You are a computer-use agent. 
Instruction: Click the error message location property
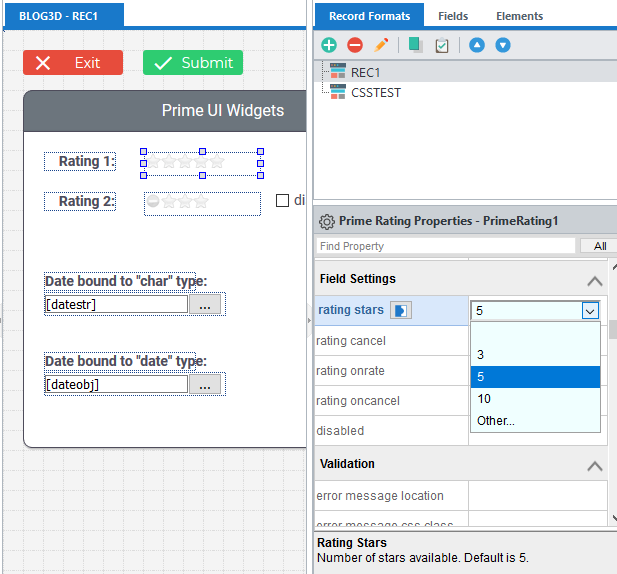380,496
